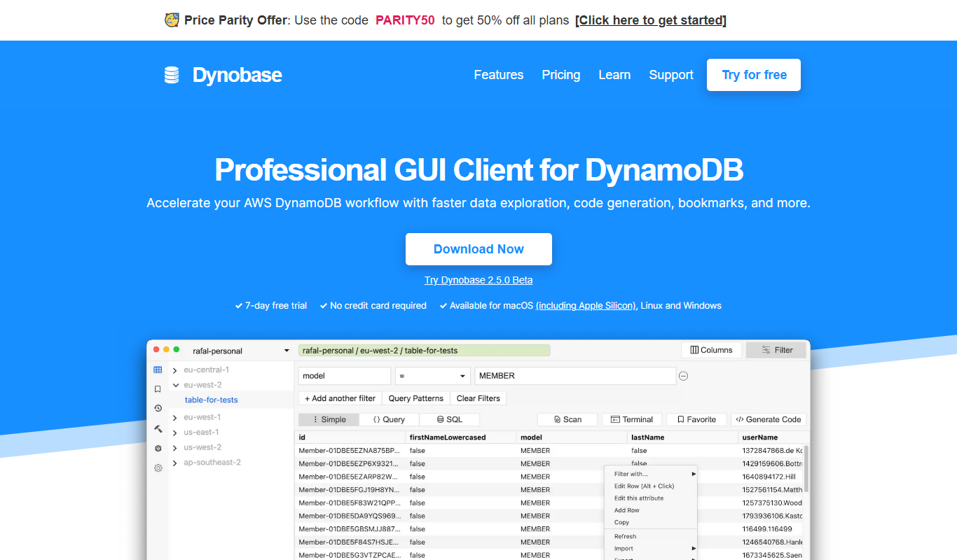Expand the us-west-2 region
The width and height of the screenshot is (957, 560).
[175, 447]
